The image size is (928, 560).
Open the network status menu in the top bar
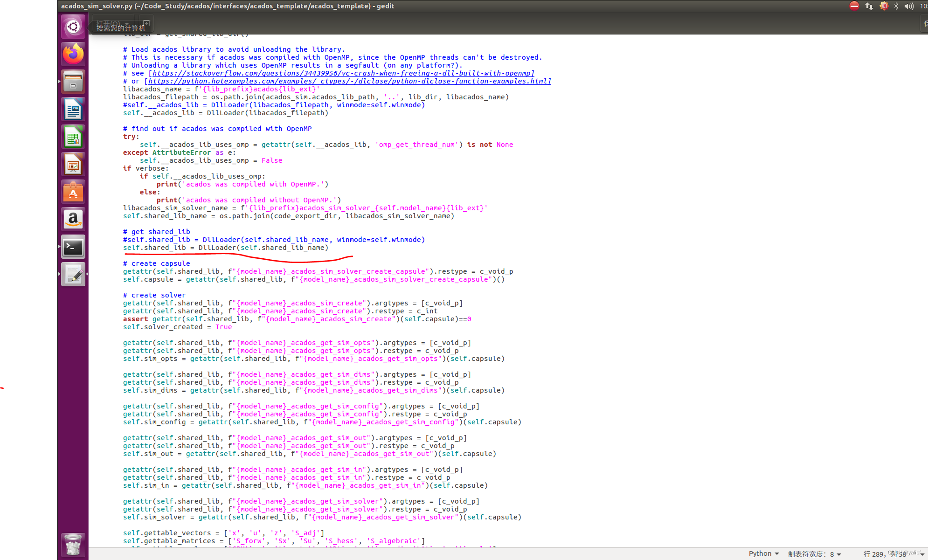click(868, 6)
